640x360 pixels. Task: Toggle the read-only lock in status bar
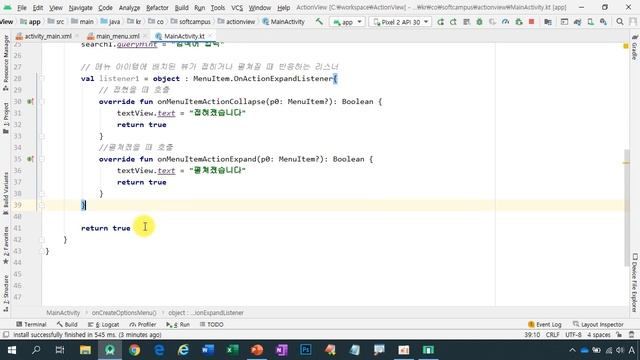point(619,335)
